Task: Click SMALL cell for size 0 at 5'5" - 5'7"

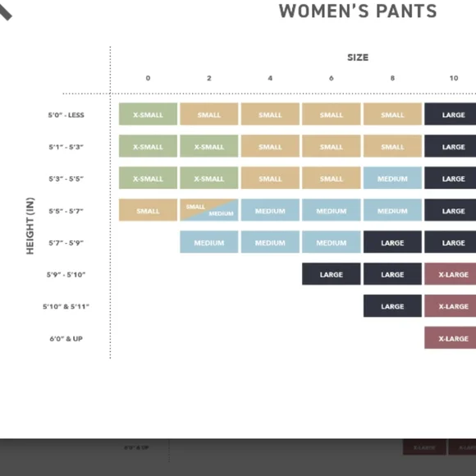Action: click(148, 210)
